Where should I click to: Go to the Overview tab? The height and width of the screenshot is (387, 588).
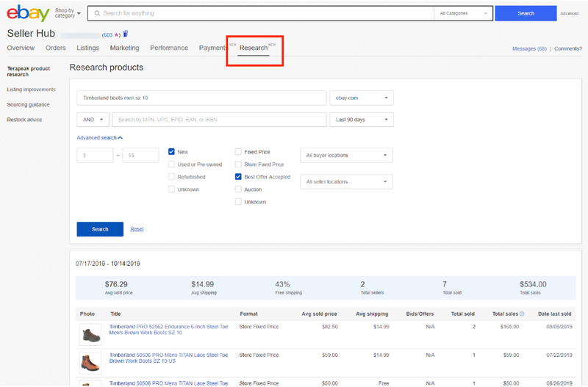[x=21, y=48]
